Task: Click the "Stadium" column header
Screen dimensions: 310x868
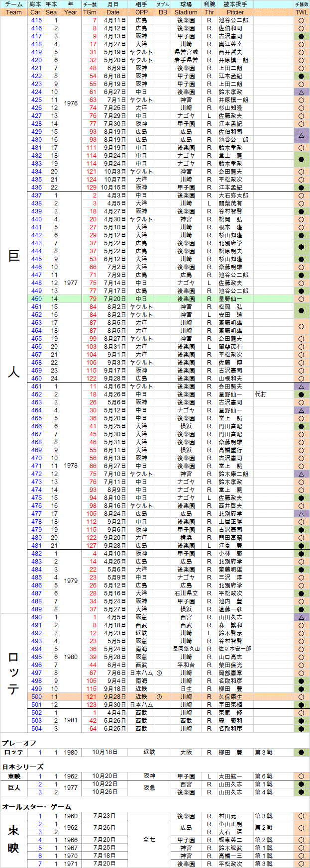Action: [x=186, y=12]
